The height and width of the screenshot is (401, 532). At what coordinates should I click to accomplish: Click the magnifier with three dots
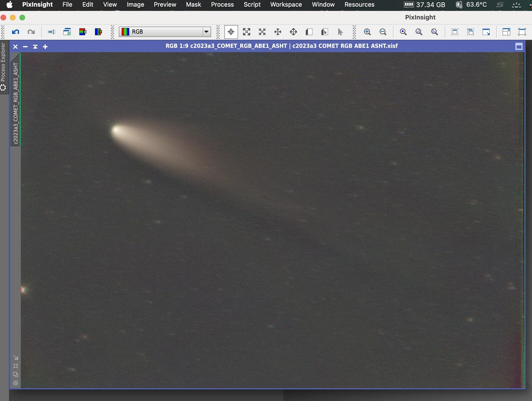coord(435,32)
